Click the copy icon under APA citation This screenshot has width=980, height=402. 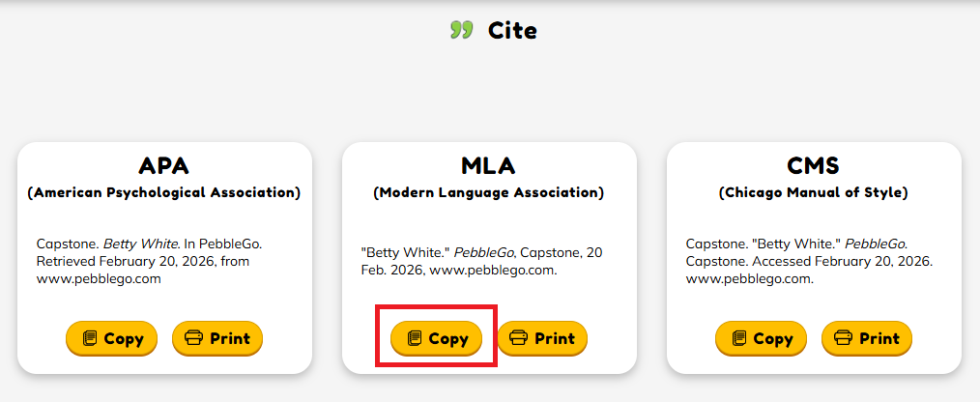[x=90, y=338]
